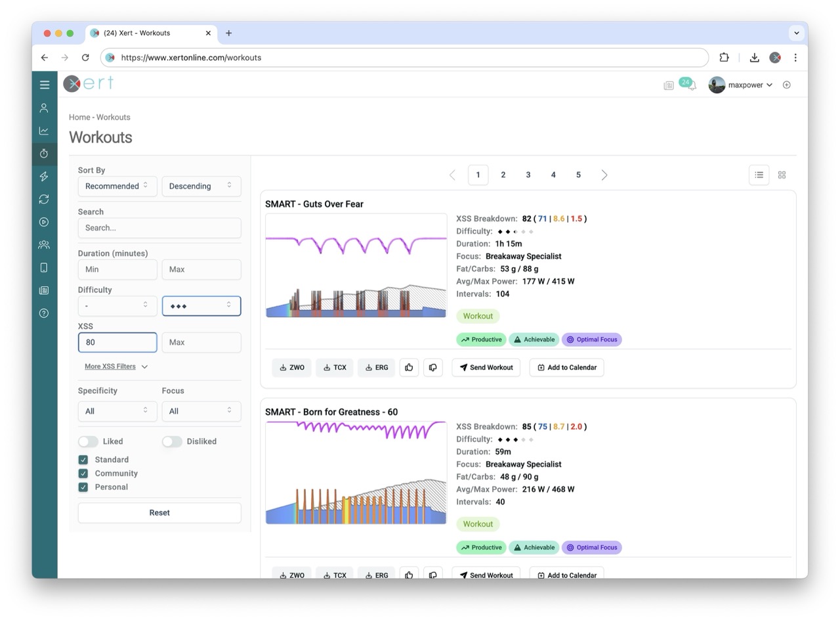840x620 pixels.
Task: Go to page 3 of results
Action: [528, 175]
